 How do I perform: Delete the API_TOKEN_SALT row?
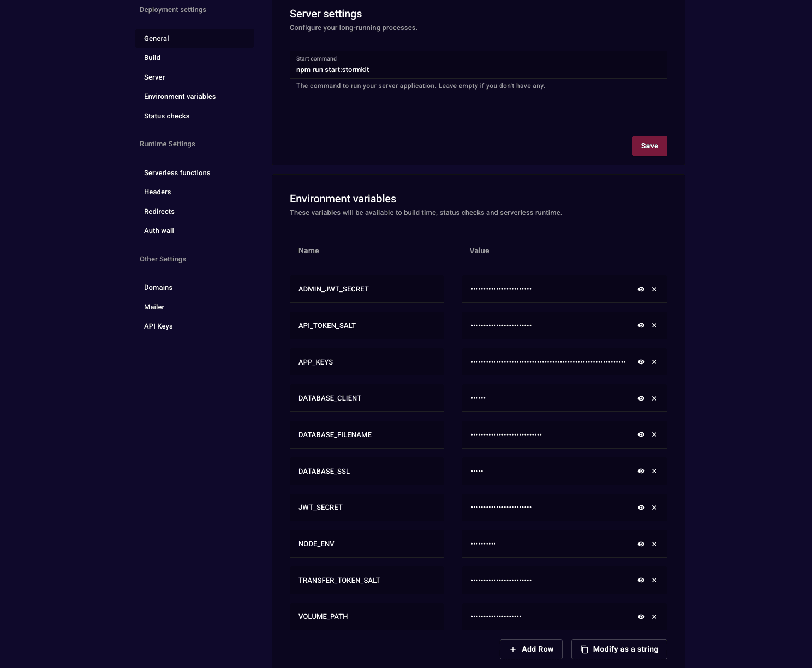[x=654, y=325]
